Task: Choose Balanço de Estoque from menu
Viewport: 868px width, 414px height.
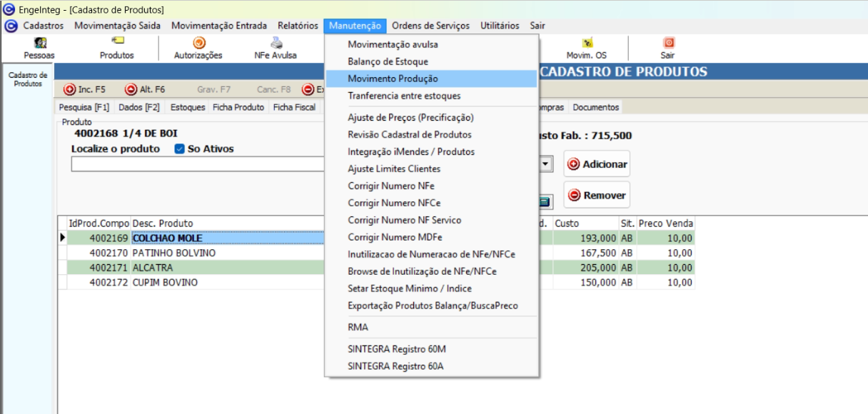Action: (388, 61)
